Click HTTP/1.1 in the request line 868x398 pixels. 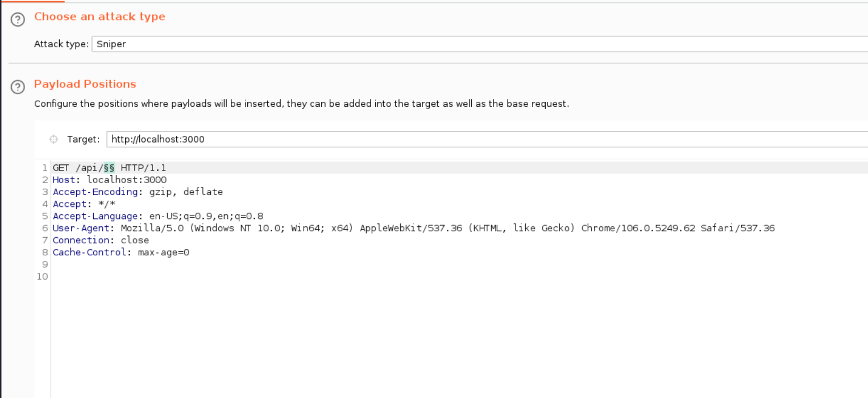[x=143, y=168]
